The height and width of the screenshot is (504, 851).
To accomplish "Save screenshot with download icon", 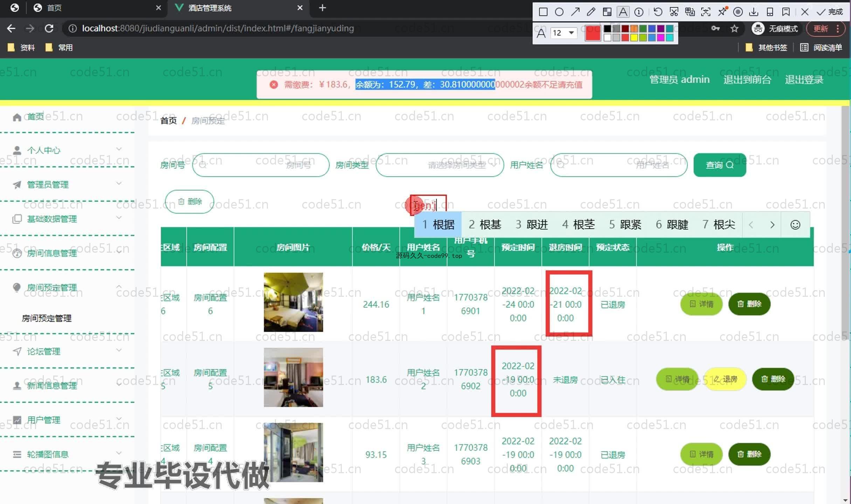I will click(x=754, y=12).
